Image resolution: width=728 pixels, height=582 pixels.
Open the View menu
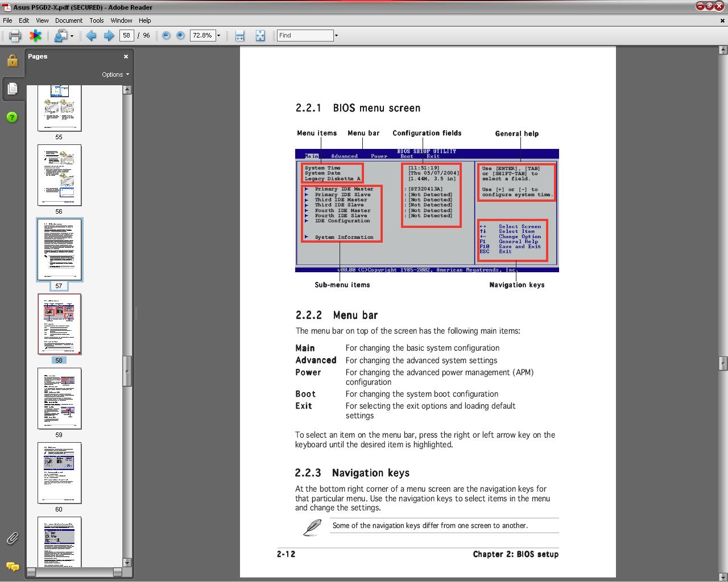[42, 20]
